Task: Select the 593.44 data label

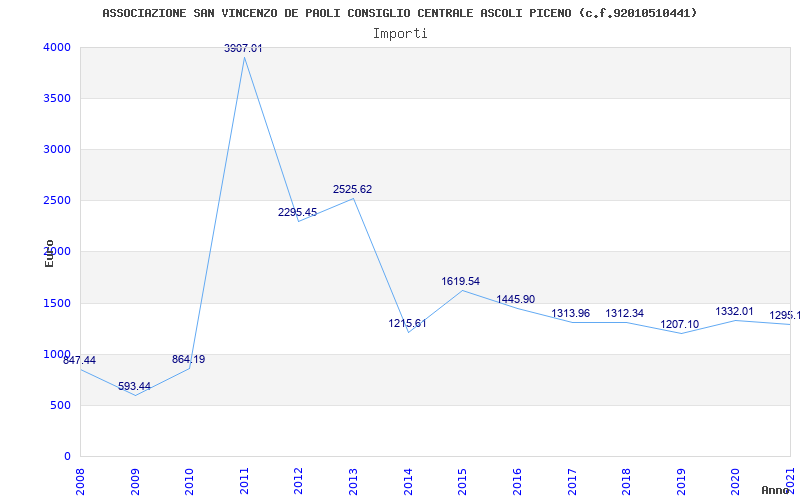Action: 134,386
